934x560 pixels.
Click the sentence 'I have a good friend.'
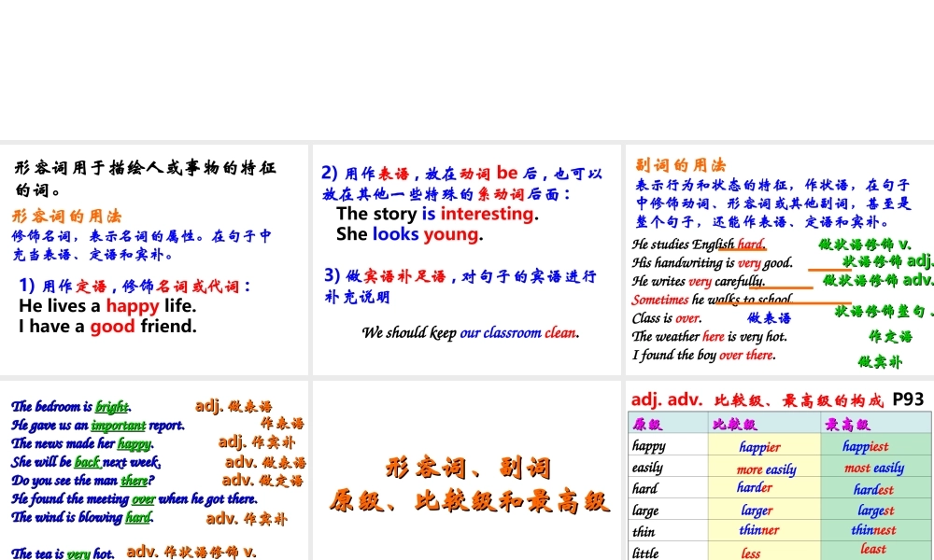(x=107, y=326)
